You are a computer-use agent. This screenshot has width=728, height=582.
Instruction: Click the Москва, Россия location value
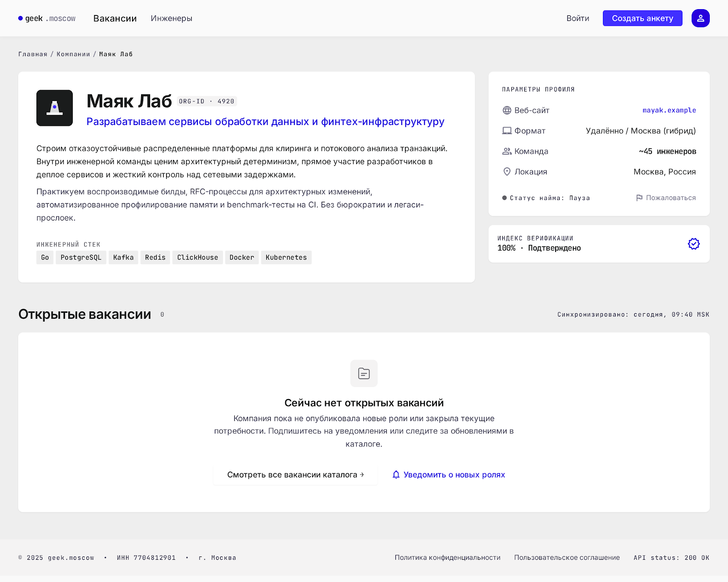coord(665,172)
